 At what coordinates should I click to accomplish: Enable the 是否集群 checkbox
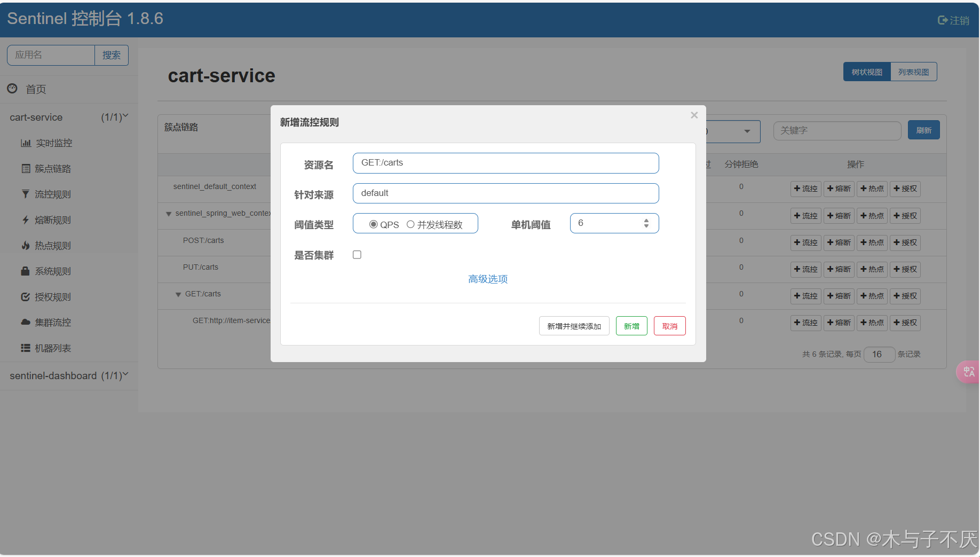click(x=357, y=255)
